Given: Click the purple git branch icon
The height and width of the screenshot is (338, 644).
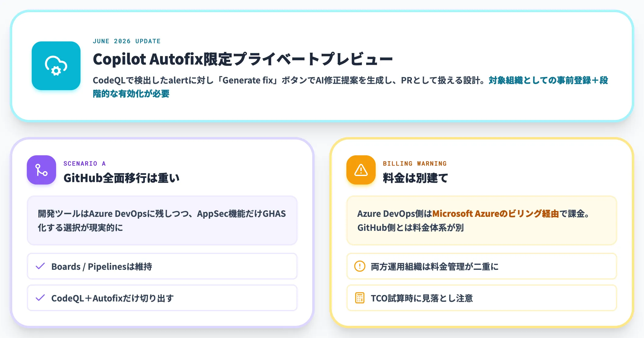Looking at the screenshot, I should 41,170.
